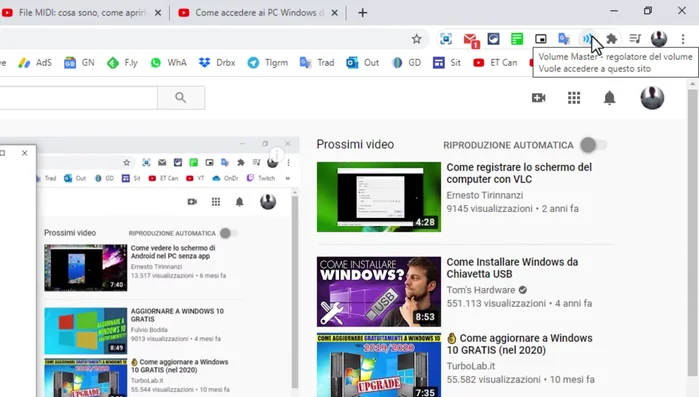Click the video info circle icon overlay
The width and height of the screenshot is (699, 397).
tap(277, 154)
